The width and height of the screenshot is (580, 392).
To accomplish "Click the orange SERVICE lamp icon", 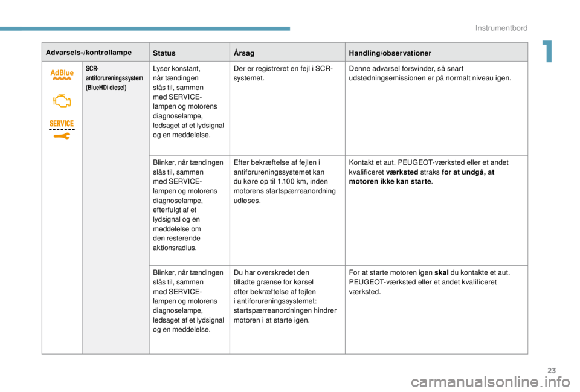I will [x=62, y=123].
